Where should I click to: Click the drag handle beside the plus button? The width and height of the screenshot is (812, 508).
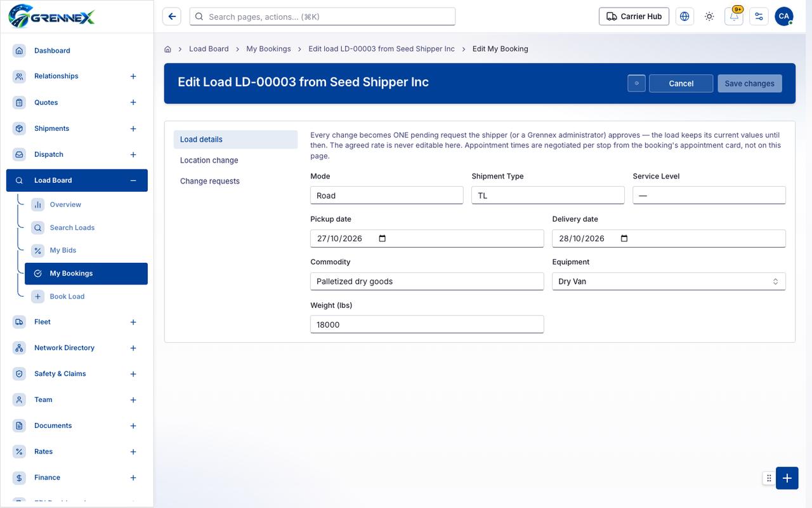tap(769, 478)
